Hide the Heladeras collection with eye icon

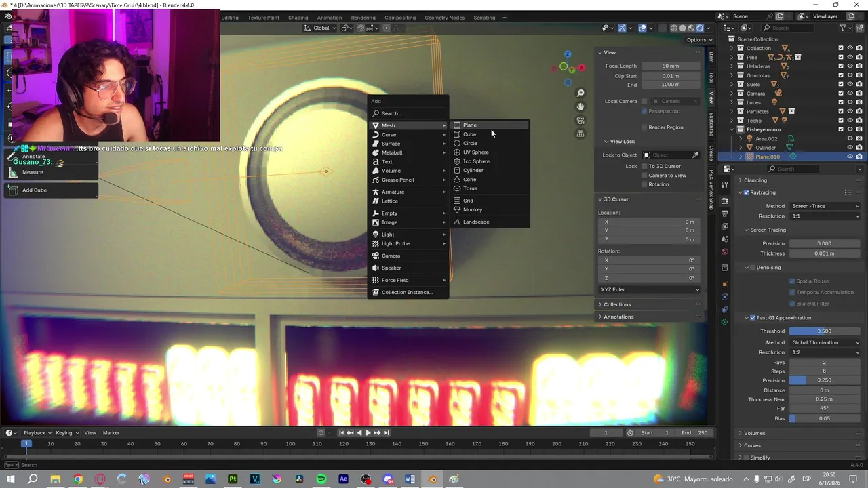click(x=850, y=66)
